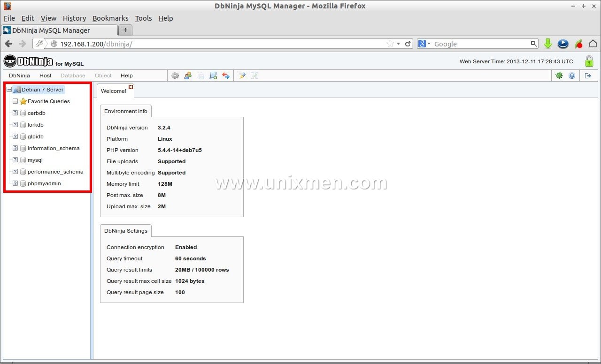Select Debian 7 Server host label
The image size is (601, 364).
tap(42, 90)
